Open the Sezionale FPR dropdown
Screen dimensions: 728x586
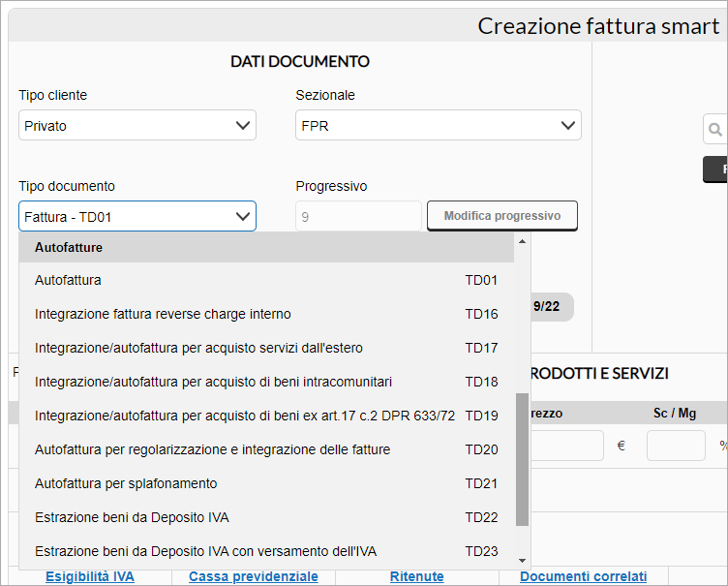coord(439,125)
